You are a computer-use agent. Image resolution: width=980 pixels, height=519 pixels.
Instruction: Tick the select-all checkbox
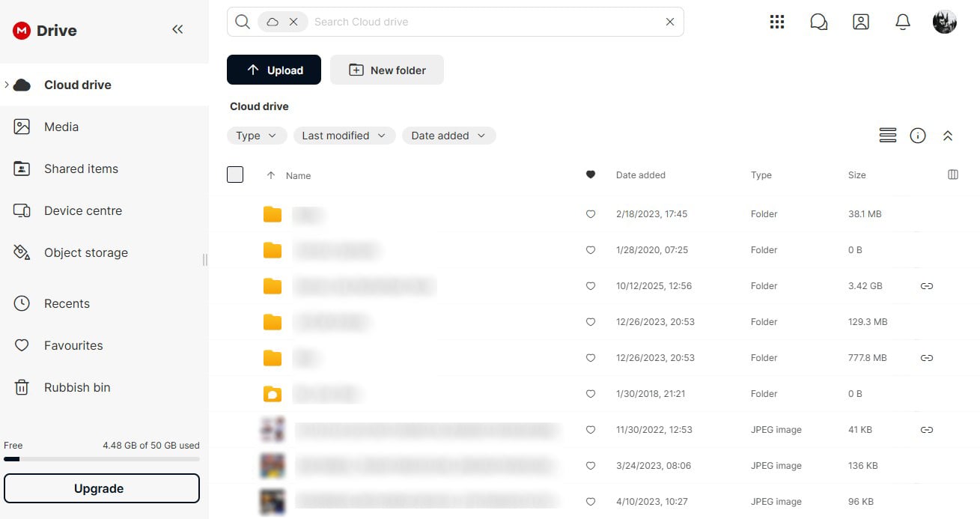pos(235,174)
